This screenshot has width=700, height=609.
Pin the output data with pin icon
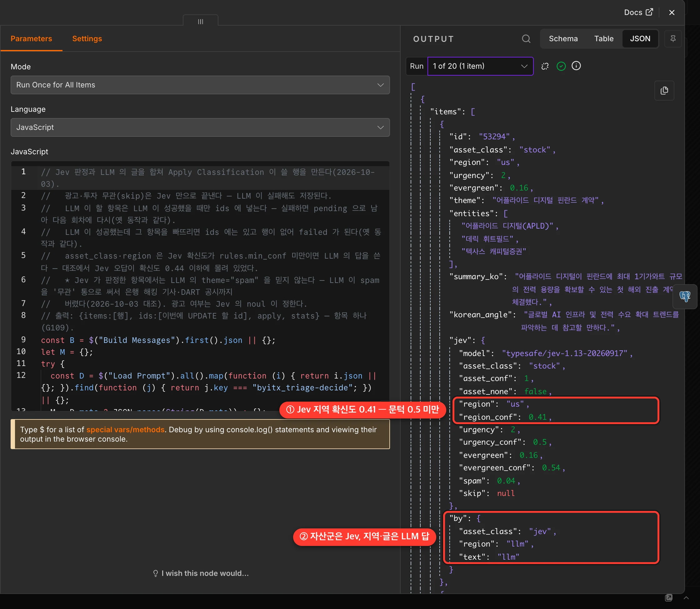673,39
